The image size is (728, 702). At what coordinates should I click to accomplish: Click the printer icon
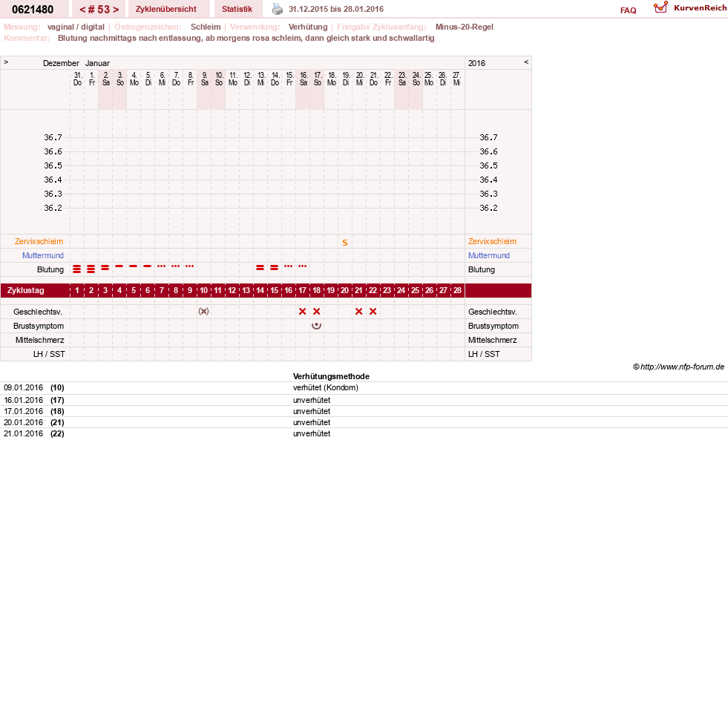pyautogui.click(x=278, y=9)
